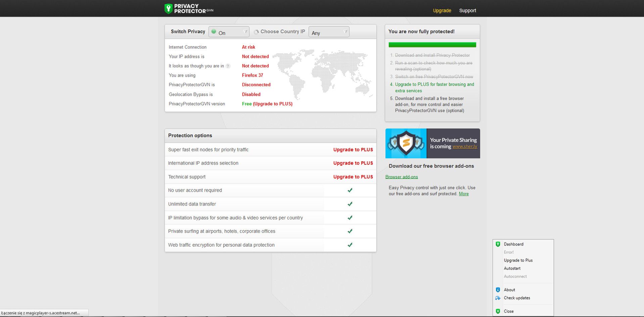Click the Check updates icon

[498, 298]
